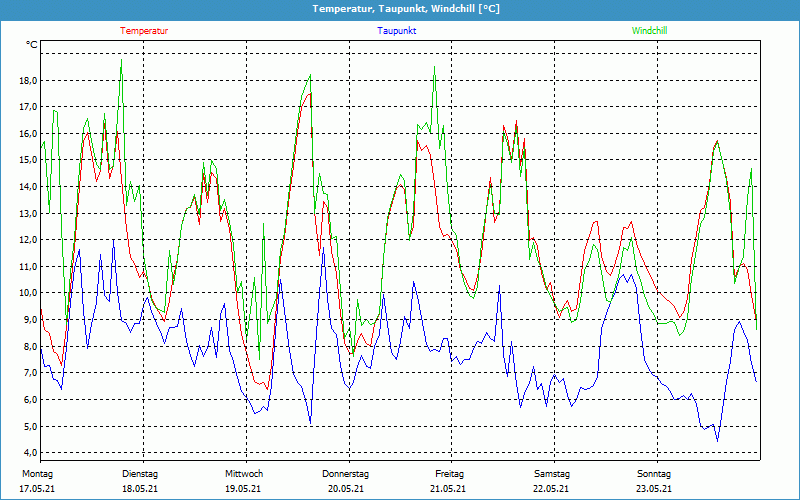Click the 15,0 y-axis value
The image size is (800, 500).
pyautogui.click(x=28, y=160)
